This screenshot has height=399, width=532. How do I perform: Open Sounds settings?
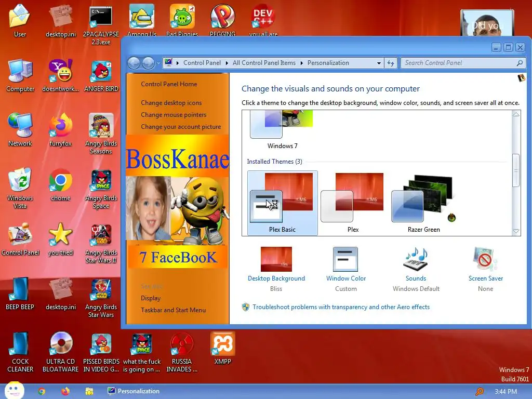(416, 270)
